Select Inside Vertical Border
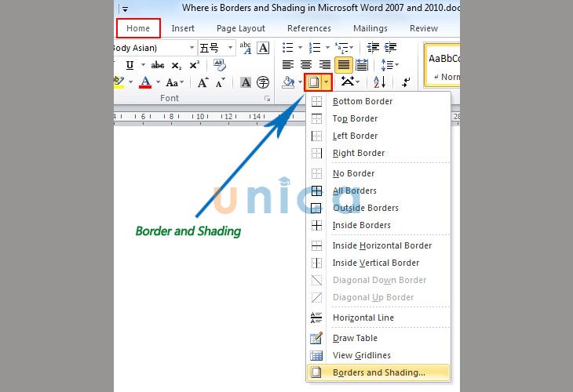Image resolution: width=573 pixels, height=392 pixels. click(378, 263)
